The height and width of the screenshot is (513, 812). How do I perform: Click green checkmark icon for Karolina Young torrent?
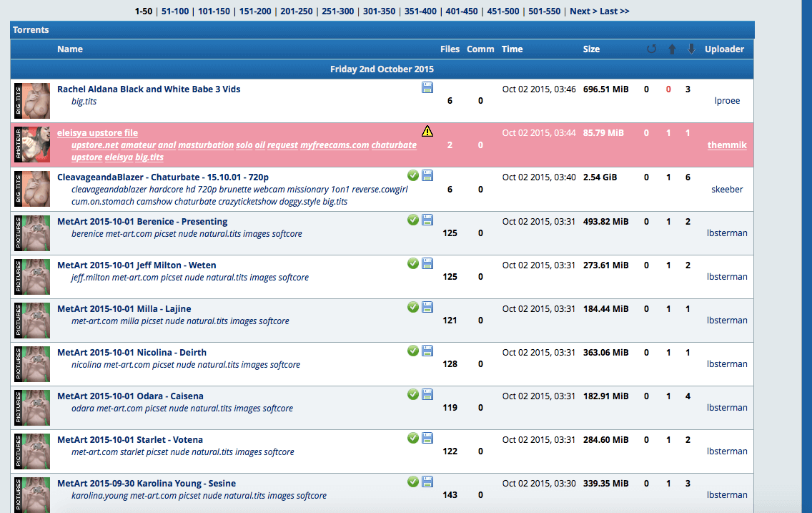413,482
